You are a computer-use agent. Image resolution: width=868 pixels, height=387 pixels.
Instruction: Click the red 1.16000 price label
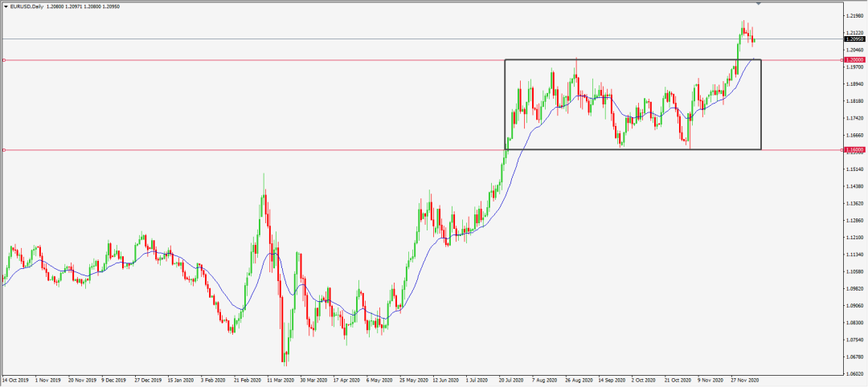(x=854, y=150)
